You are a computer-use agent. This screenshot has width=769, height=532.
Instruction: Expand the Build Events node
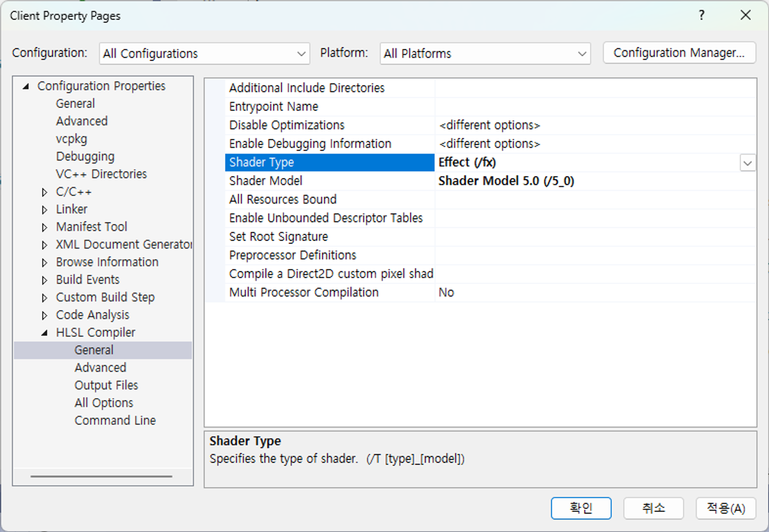45,280
